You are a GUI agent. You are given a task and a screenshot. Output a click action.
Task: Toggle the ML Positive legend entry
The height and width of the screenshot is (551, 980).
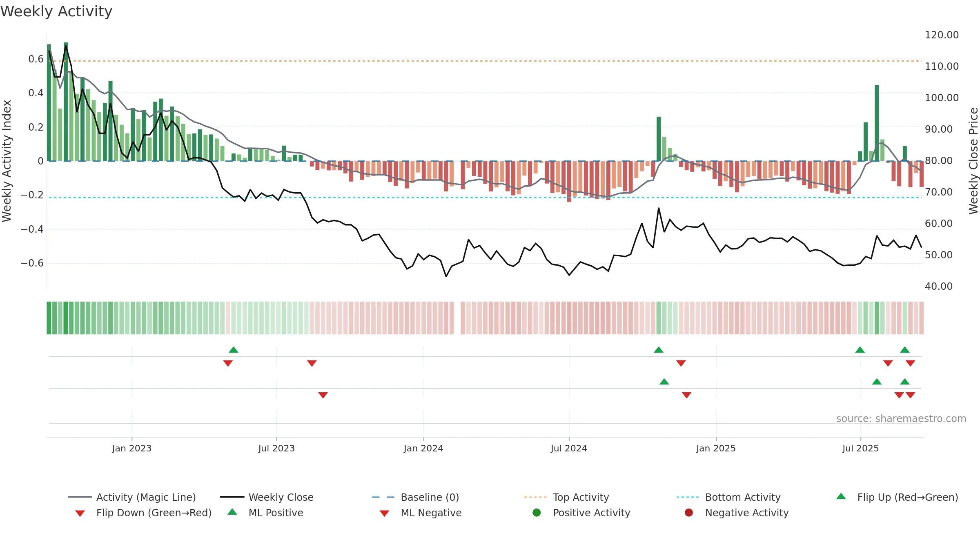[x=265, y=513]
